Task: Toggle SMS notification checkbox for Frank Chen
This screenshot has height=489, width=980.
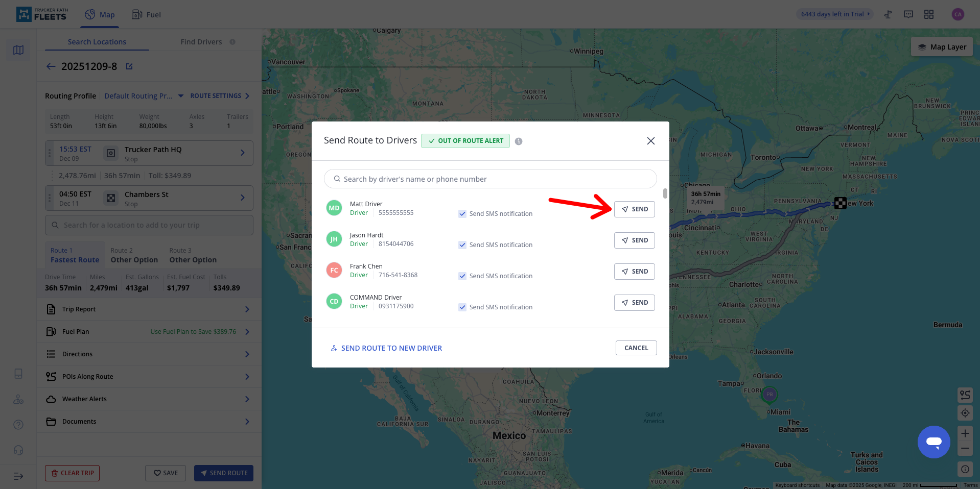Action: point(462,276)
